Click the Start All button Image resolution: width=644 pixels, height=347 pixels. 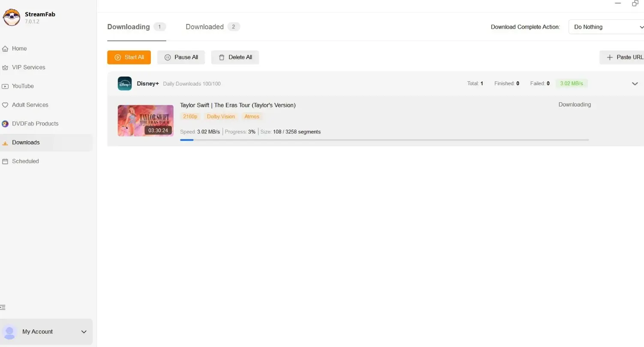pyautogui.click(x=129, y=57)
